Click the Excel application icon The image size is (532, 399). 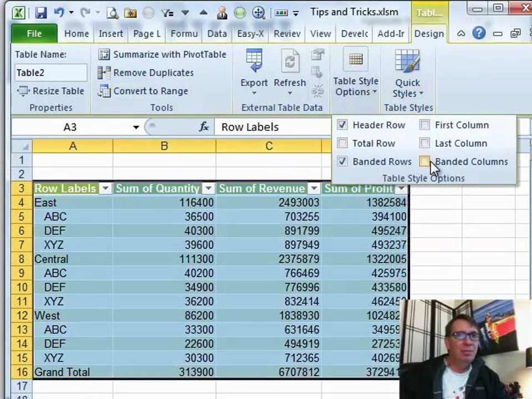click(18, 13)
